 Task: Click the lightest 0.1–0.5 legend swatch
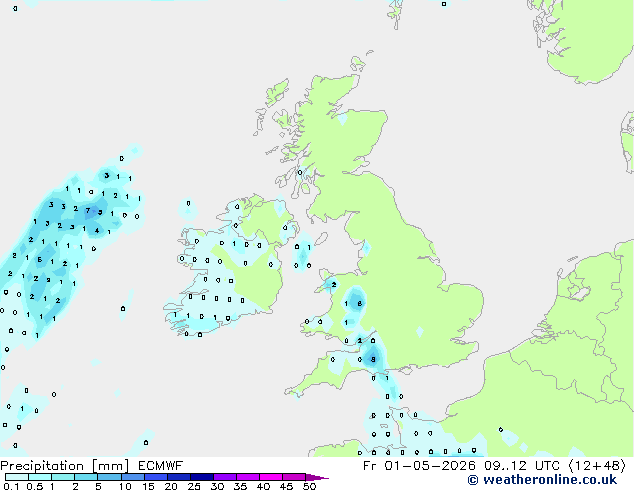17,477
